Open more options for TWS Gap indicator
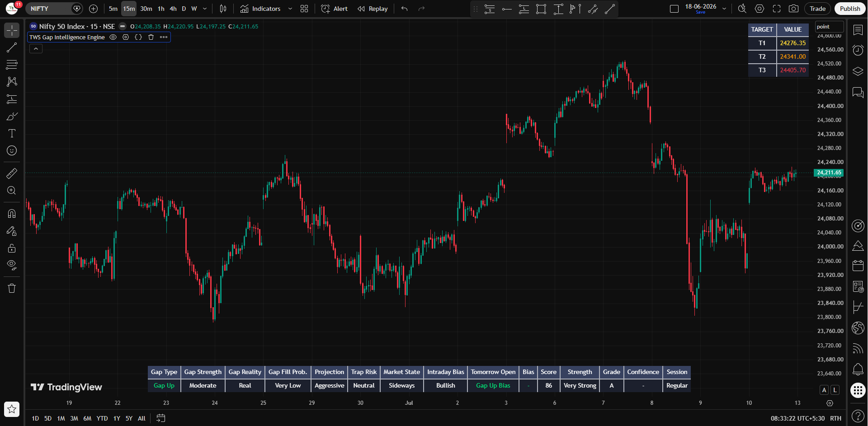 [x=164, y=37]
